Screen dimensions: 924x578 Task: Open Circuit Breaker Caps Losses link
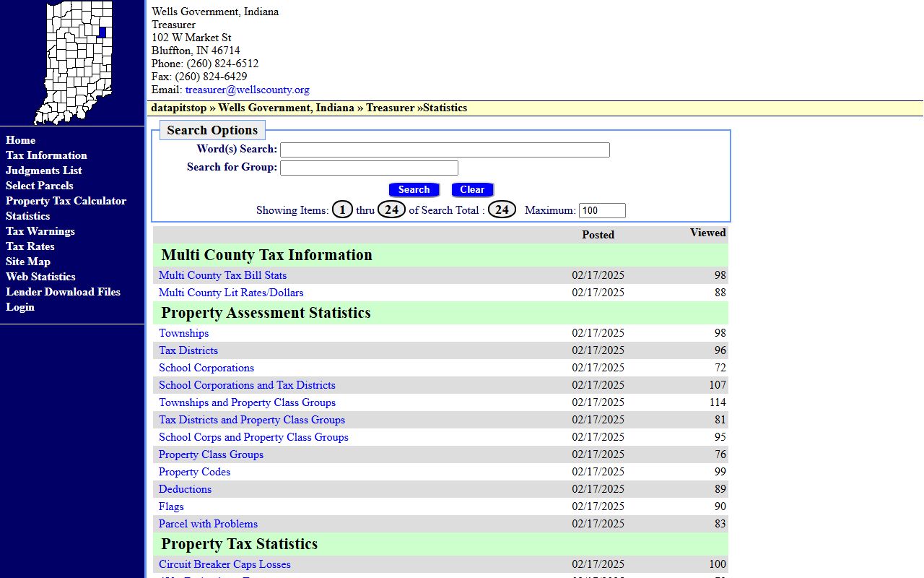(x=225, y=564)
